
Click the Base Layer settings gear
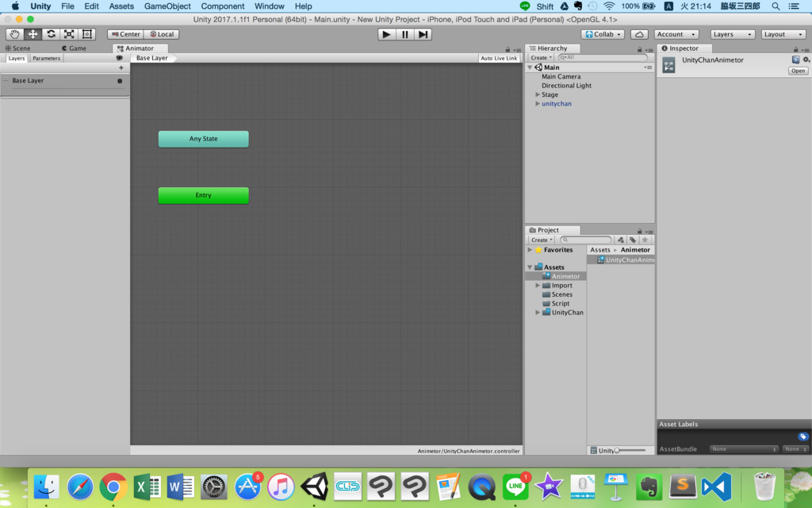tap(120, 81)
